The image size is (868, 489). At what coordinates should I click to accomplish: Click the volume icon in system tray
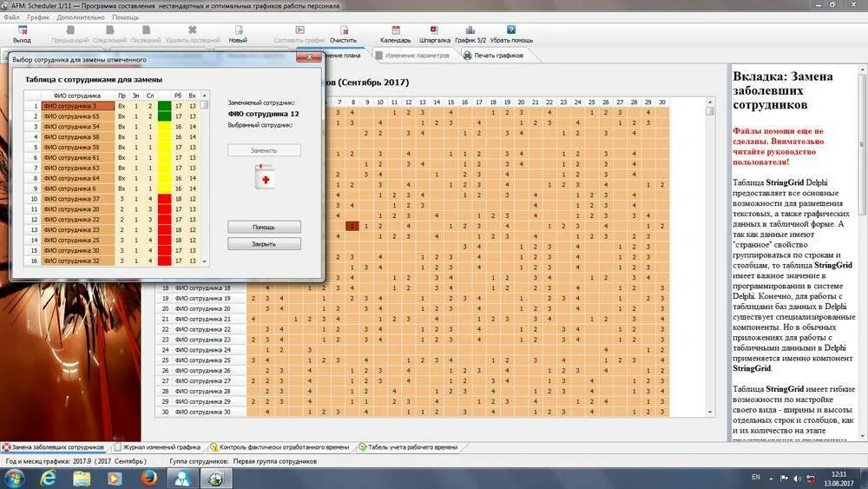[x=797, y=478]
